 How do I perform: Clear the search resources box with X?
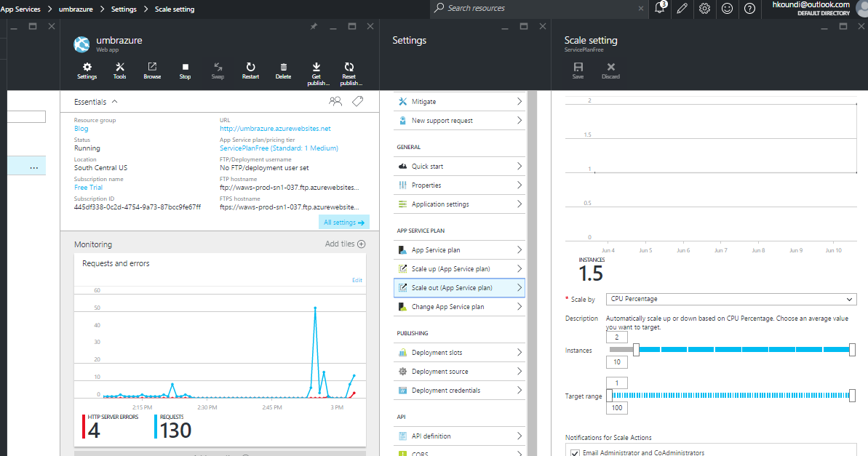point(640,8)
